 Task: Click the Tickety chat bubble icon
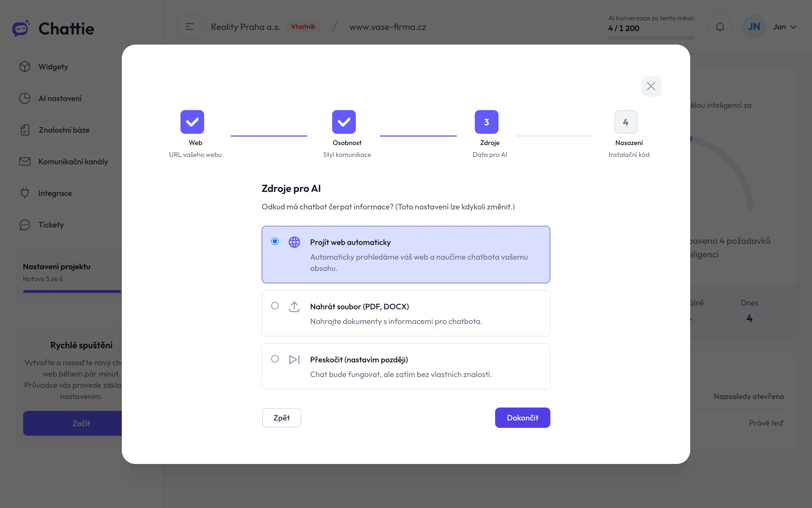(25, 224)
